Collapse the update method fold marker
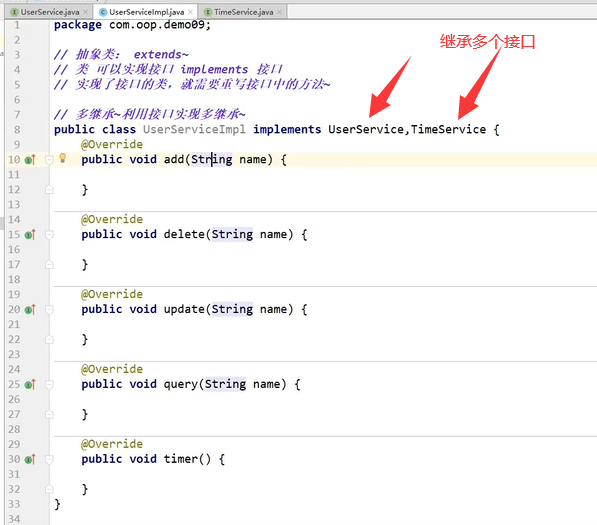The height and width of the screenshot is (525, 597). coord(49,310)
